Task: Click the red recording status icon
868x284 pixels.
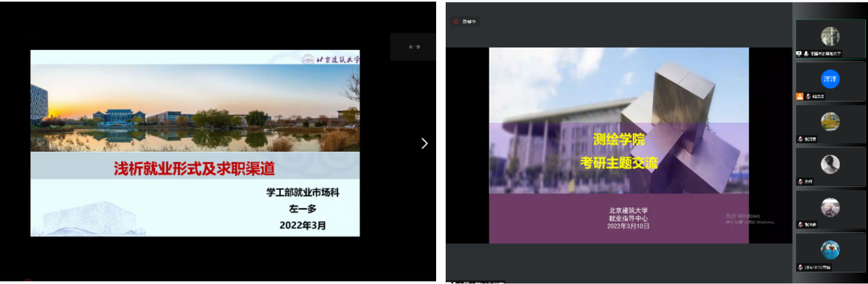Action: pos(456,22)
